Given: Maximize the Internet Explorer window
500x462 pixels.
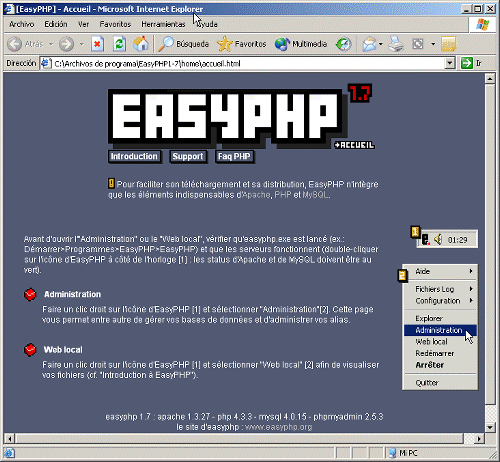Looking at the screenshot, I should [478, 9].
